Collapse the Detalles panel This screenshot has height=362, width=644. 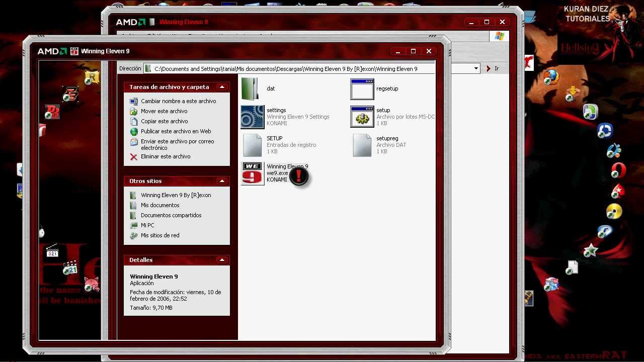tap(222, 260)
